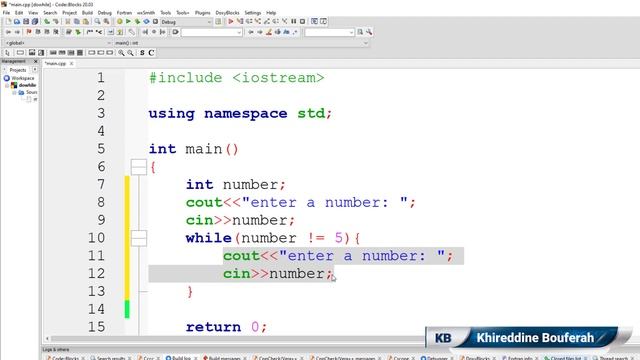The height and width of the screenshot is (360, 640).
Task: Select the Projects tab in Management
Action: 18,70
